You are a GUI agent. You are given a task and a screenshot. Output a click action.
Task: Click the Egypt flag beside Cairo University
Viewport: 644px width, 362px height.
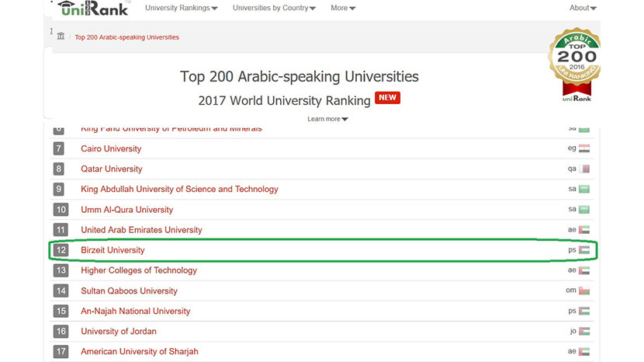(x=584, y=148)
